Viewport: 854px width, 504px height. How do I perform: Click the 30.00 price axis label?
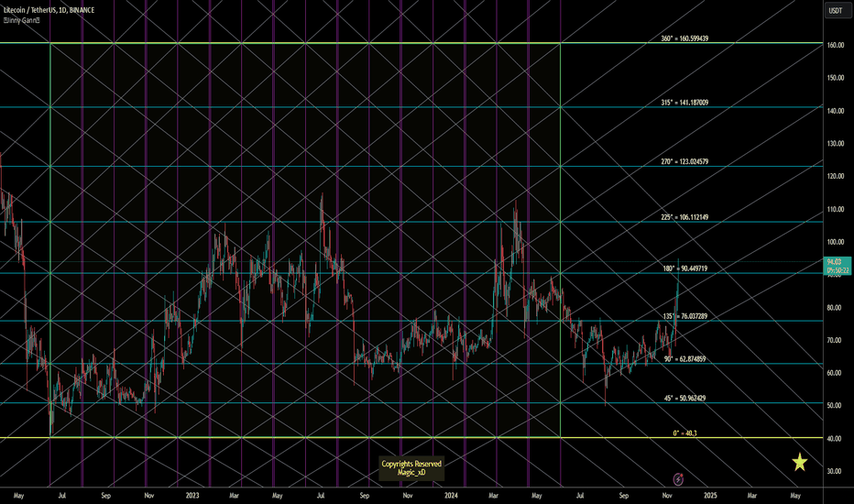click(836, 471)
